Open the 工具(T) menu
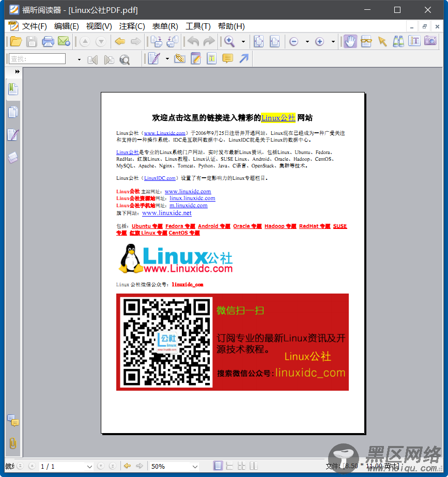 point(198,26)
